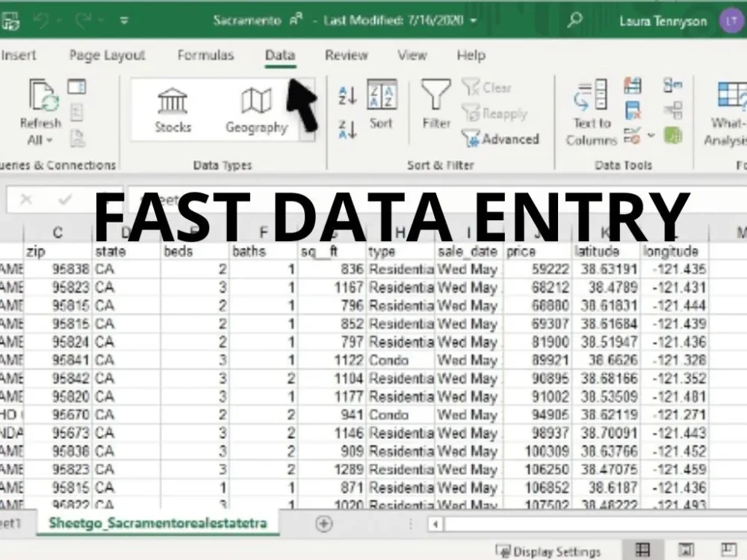Screen dimensions: 747x560
Task: Select column C header
Action: point(58,232)
